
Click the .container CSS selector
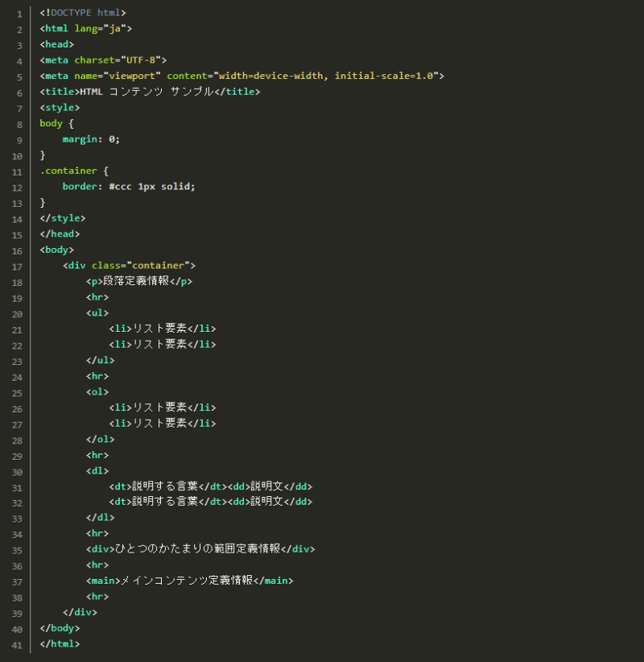coord(68,171)
